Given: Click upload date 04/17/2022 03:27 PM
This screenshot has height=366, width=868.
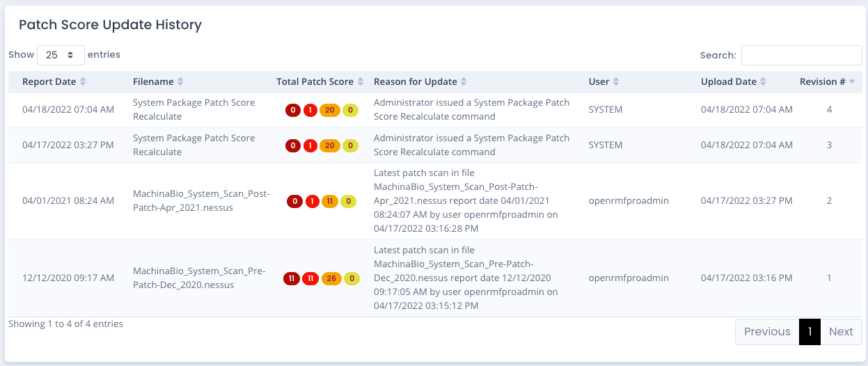Looking at the screenshot, I should 746,201.
